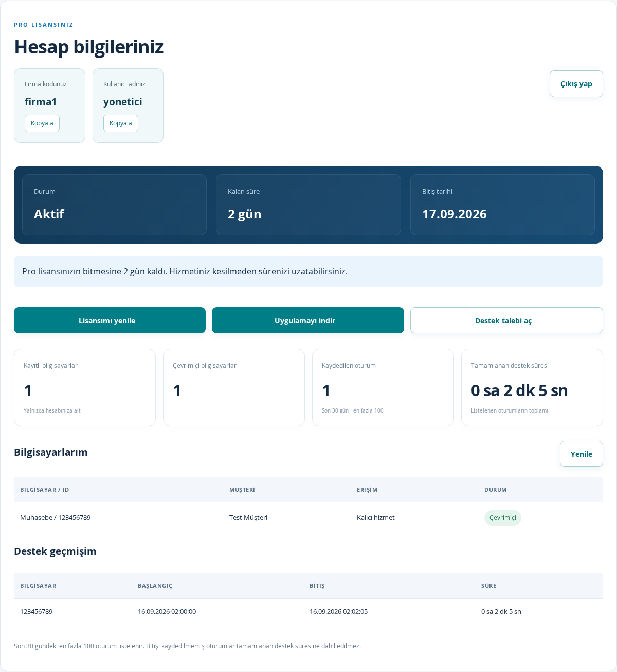Screen dimensions: 617x672
Task: Click the Çevrimiçi bilgisayarlar card label
Action: [x=205, y=366]
